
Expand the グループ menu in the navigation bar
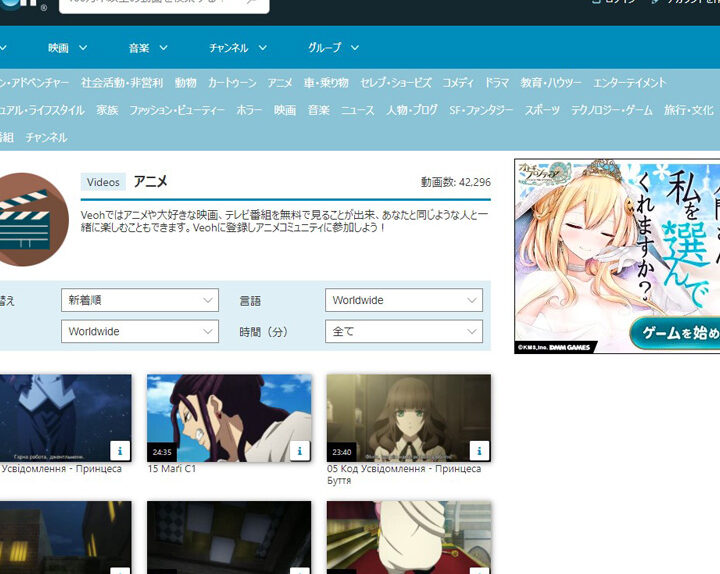coord(333,48)
